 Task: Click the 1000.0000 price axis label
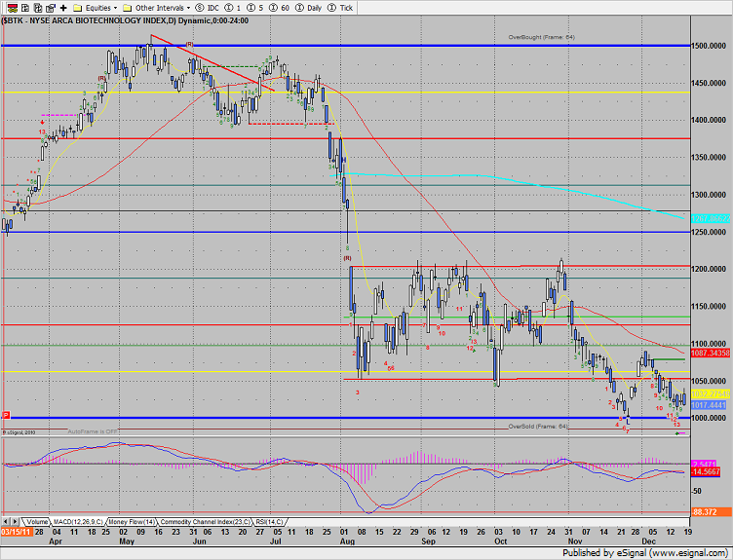(x=709, y=418)
